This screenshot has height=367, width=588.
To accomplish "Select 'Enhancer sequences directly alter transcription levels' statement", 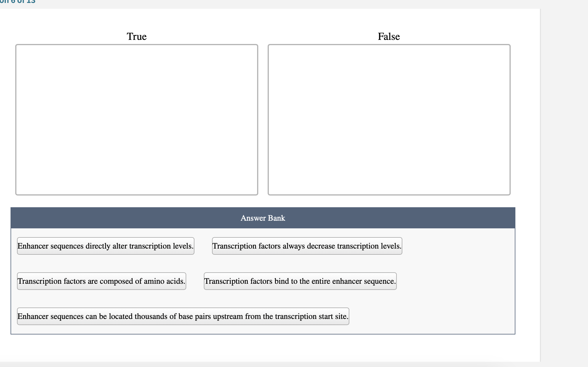I will pos(105,246).
